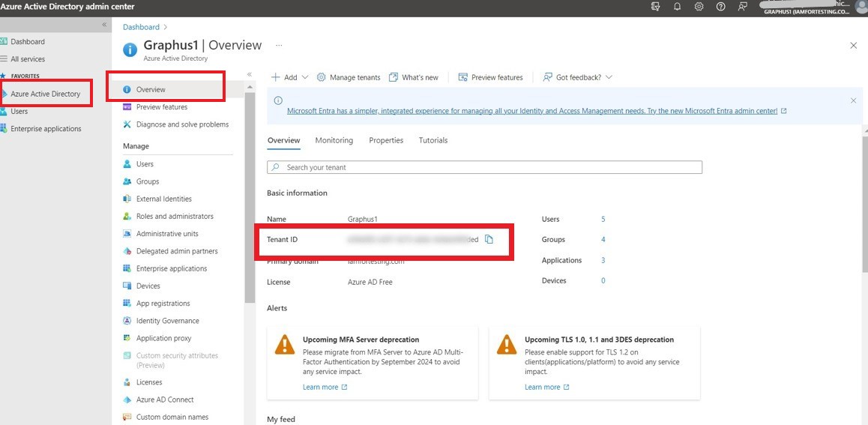The image size is (868, 425).
Task: Click the Azure AD Connect icon
Action: point(127,400)
